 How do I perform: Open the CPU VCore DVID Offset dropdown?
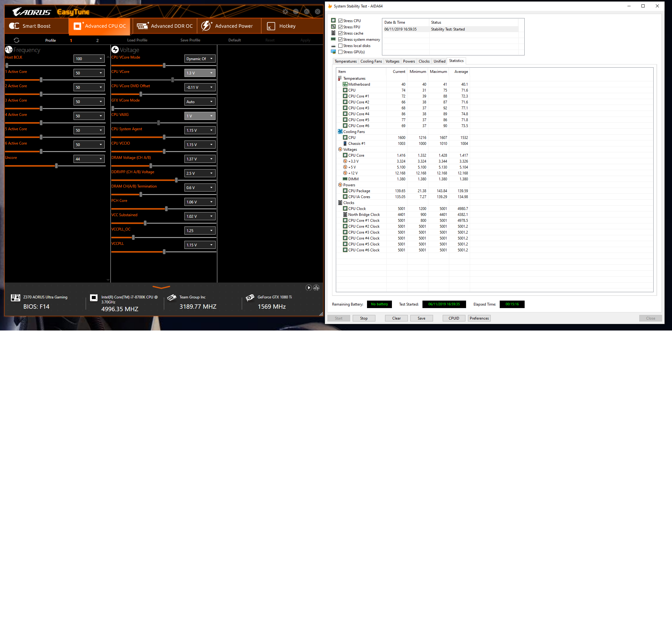click(200, 87)
